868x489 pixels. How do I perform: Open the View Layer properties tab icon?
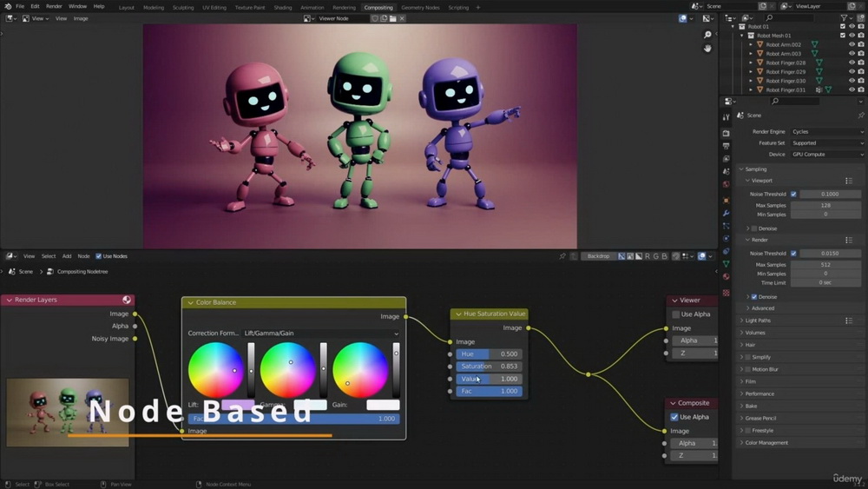click(726, 159)
